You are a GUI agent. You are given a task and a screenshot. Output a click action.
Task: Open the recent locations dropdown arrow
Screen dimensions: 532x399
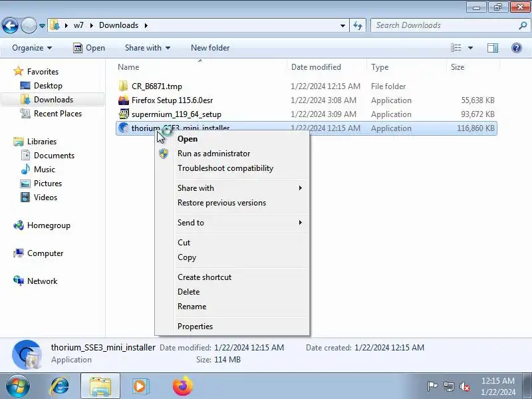(x=42, y=26)
